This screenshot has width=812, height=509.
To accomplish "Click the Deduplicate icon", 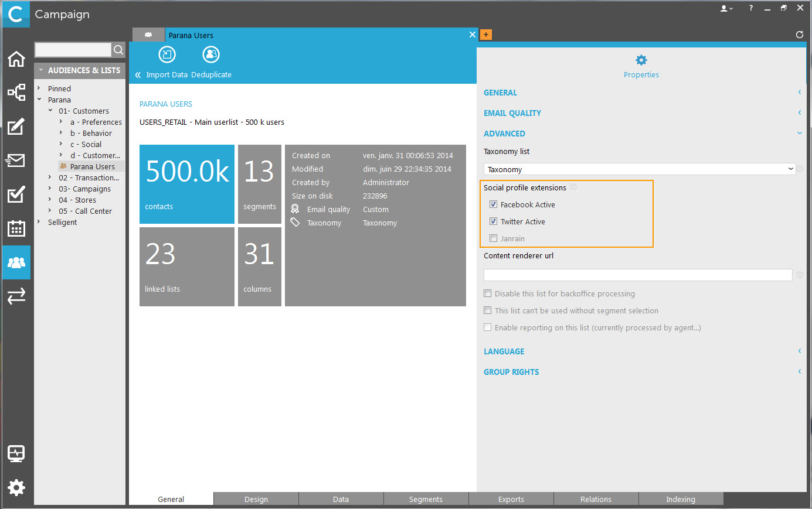I will 211,55.
